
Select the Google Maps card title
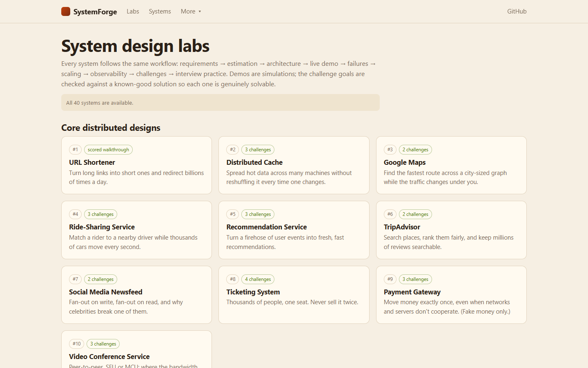(405, 162)
